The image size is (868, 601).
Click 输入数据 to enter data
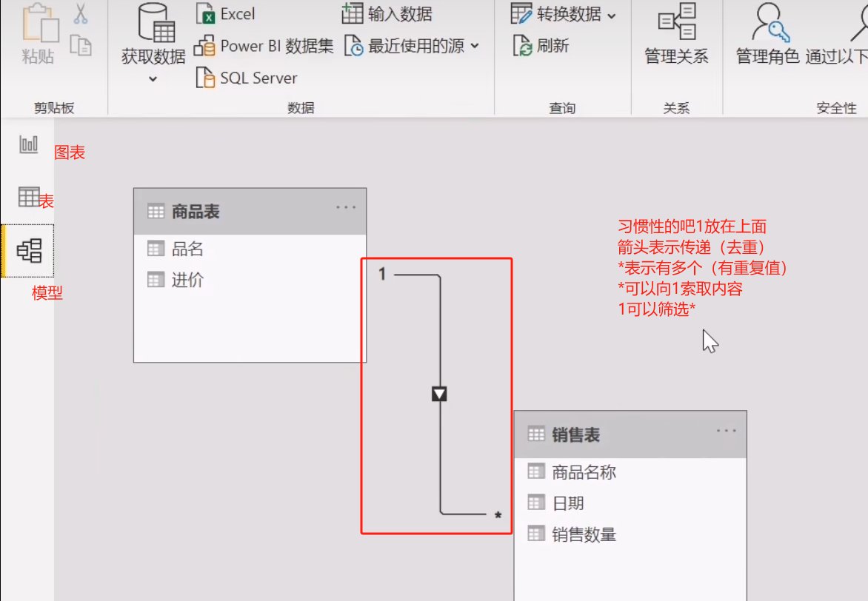387,14
